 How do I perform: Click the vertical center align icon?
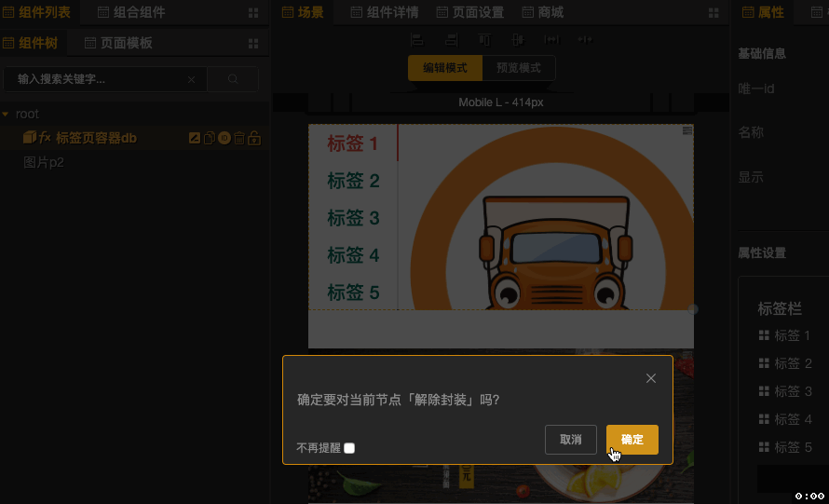coord(518,39)
